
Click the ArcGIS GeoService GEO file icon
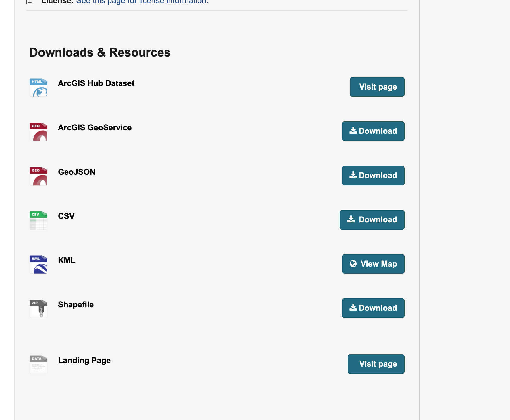[38, 132]
